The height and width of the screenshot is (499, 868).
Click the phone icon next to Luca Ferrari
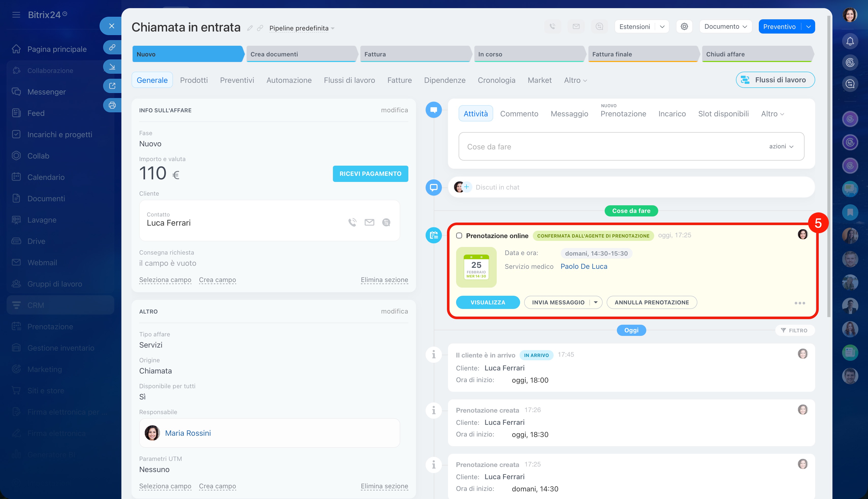pyautogui.click(x=352, y=222)
